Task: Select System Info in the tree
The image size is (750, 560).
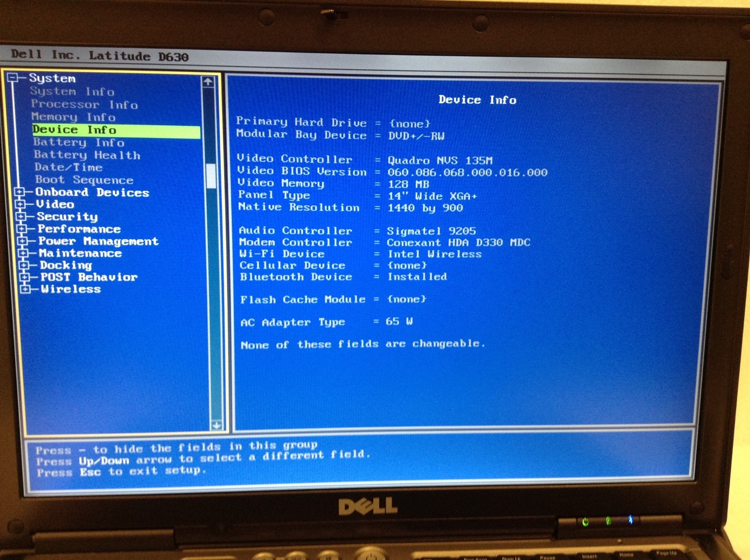Action: click(x=72, y=91)
